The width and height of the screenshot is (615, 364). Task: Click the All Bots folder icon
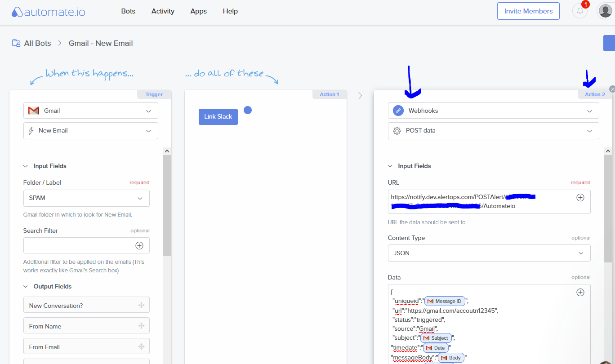16,43
